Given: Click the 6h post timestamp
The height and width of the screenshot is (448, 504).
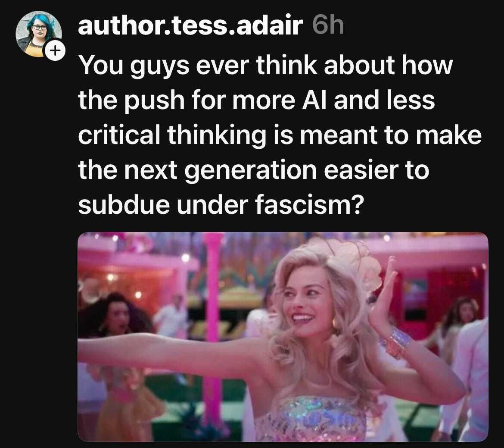Looking at the screenshot, I should 328,25.
